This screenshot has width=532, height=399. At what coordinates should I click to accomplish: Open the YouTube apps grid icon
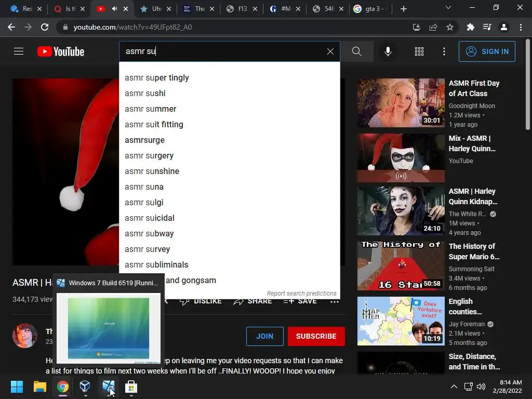coord(419,51)
